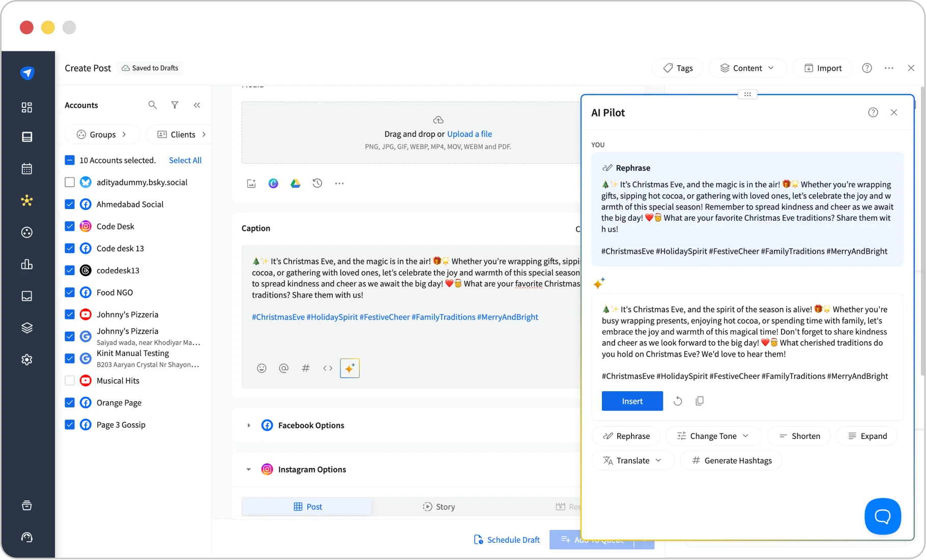Insert the AI generated caption
The width and height of the screenshot is (926, 560).
[632, 401]
